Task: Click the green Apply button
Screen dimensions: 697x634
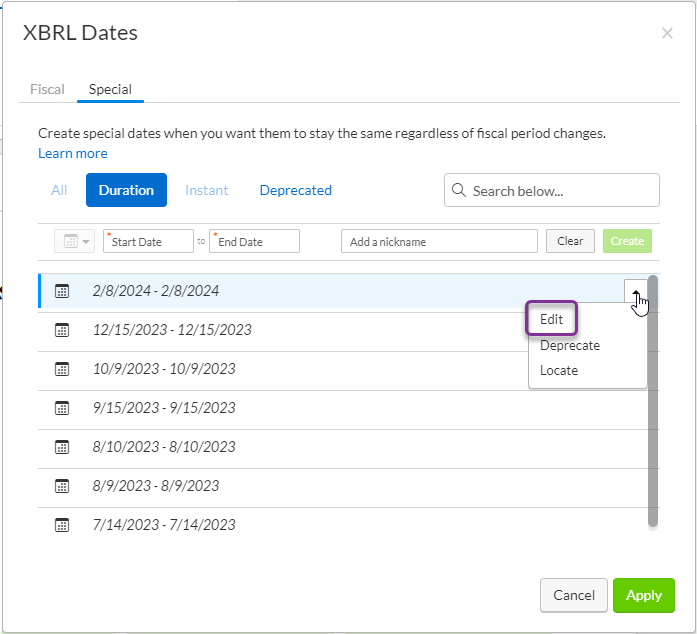Action: pyautogui.click(x=644, y=595)
